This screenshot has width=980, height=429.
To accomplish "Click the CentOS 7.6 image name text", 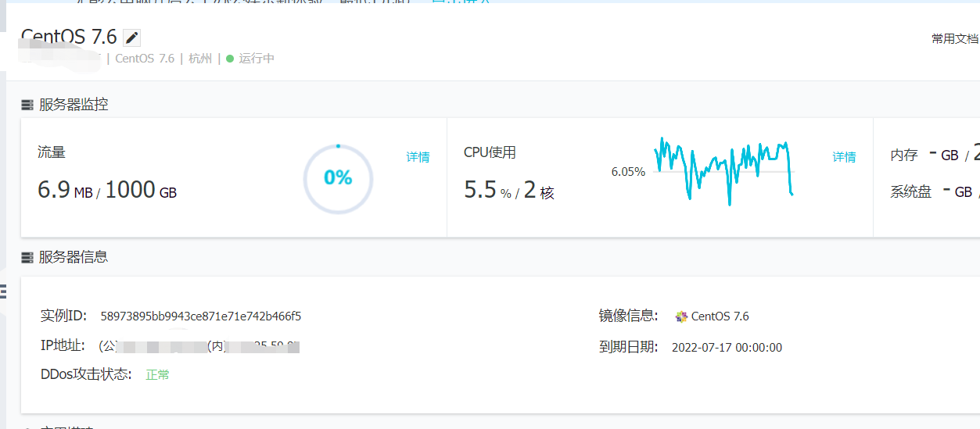I will tap(720, 316).
